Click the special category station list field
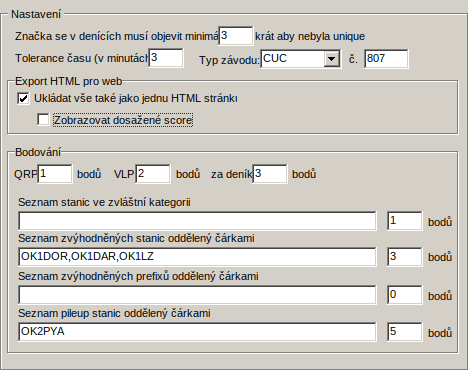Image resolution: width=468 pixels, height=370 pixels. [x=197, y=221]
